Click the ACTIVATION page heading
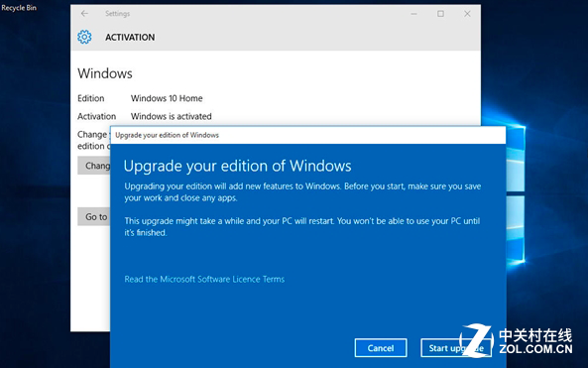Image resolution: width=588 pixels, height=368 pixels. [130, 37]
